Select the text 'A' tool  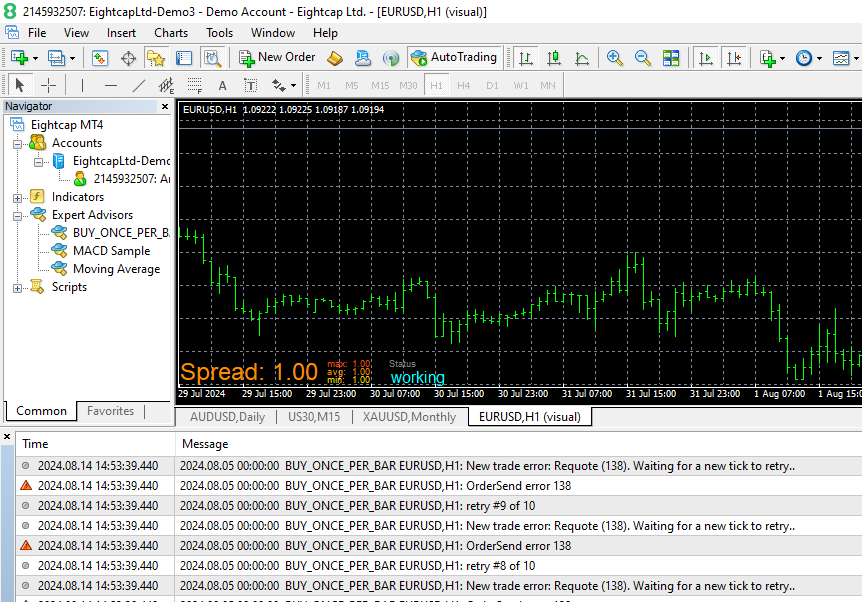tap(222, 85)
